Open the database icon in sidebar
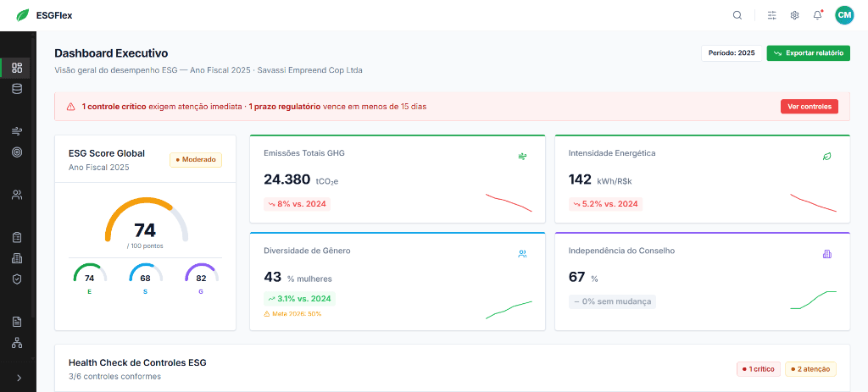Viewport: 868px width, 392px height. point(17,88)
